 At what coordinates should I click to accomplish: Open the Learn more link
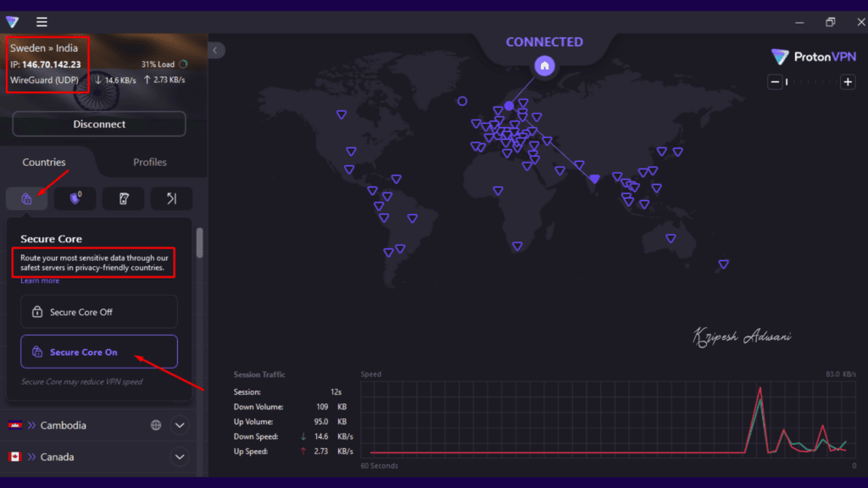[39, 280]
